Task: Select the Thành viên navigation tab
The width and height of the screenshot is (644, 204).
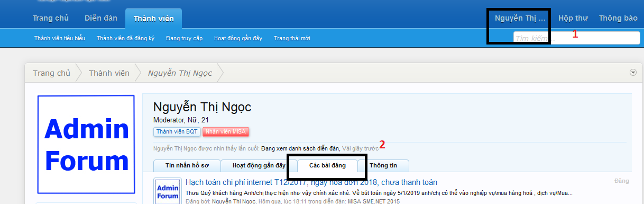Action: coord(153,19)
